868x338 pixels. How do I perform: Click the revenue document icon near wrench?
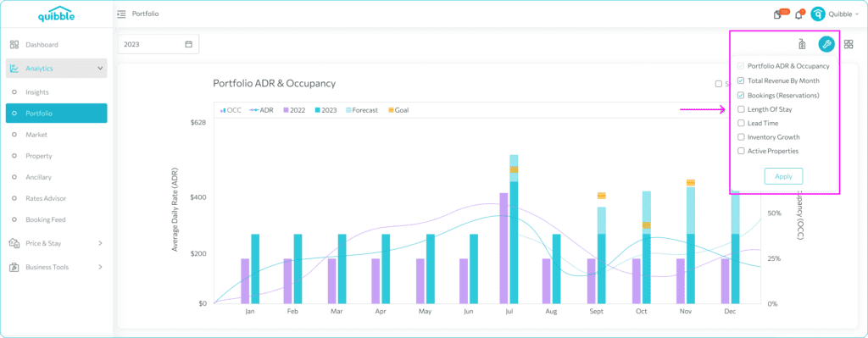pyautogui.click(x=802, y=45)
